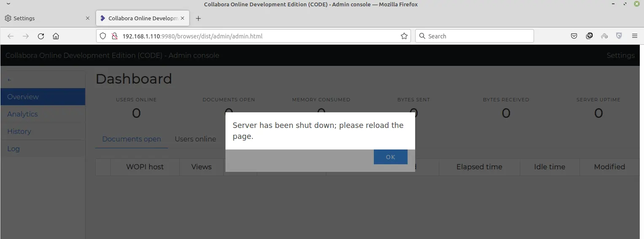Click into the Firefox Search box

click(475, 36)
